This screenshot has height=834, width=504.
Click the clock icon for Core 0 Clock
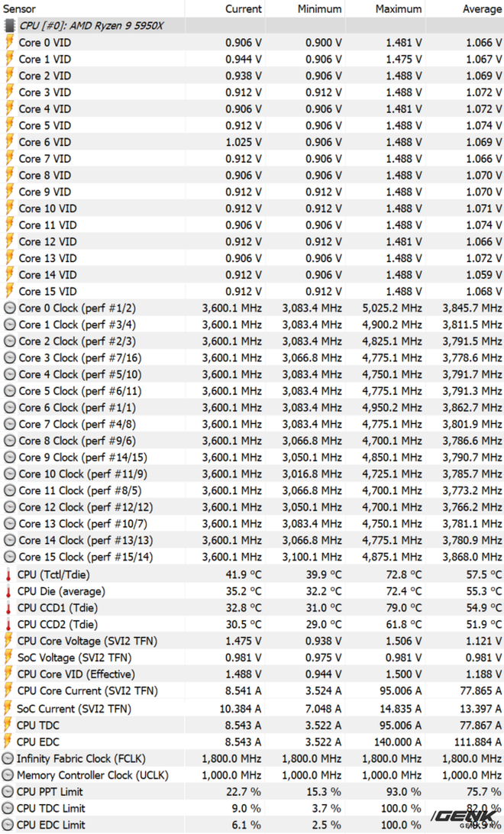10,308
